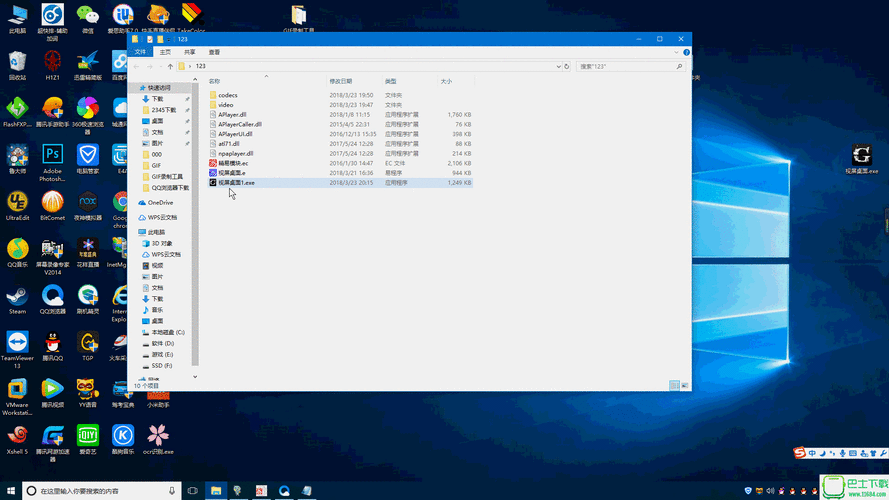Expand the ribbon with the chevron
This screenshot has width=889, height=500.
coord(676,52)
